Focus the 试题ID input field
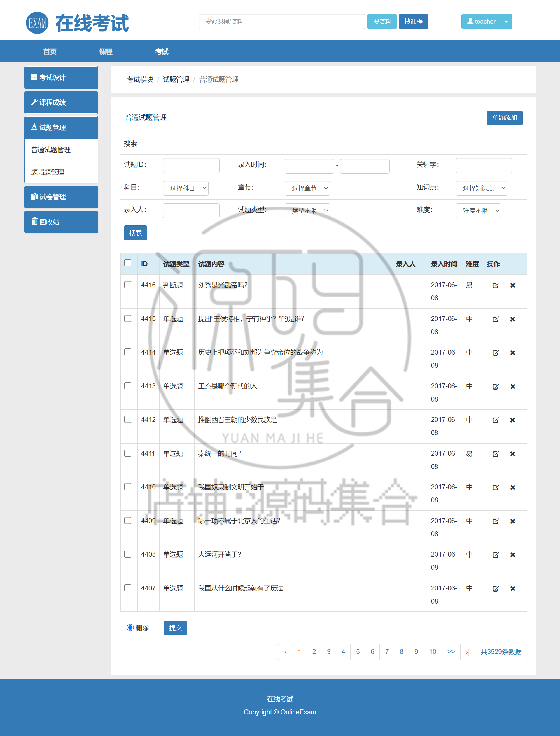Image resolution: width=560 pixels, height=736 pixels. pos(191,166)
